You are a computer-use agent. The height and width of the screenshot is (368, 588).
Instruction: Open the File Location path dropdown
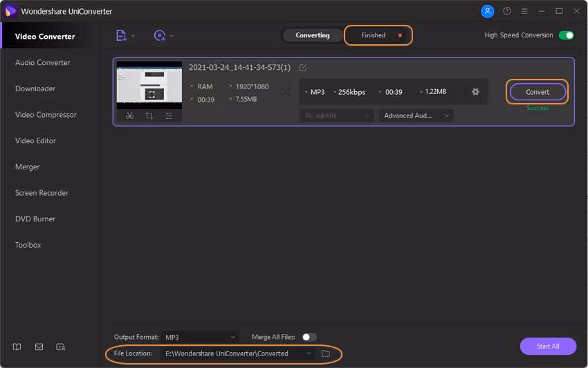click(x=238, y=353)
